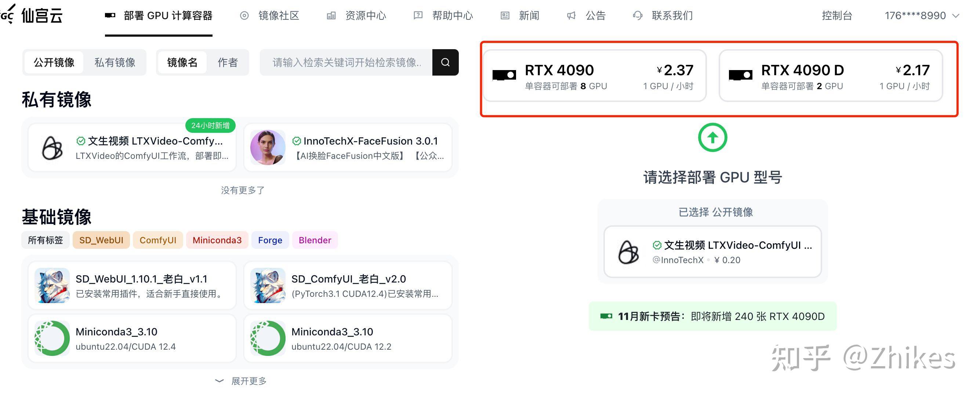Click the 帮助中心 question icon
Viewport: 980px width, 397px height.
tap(418, 15)
